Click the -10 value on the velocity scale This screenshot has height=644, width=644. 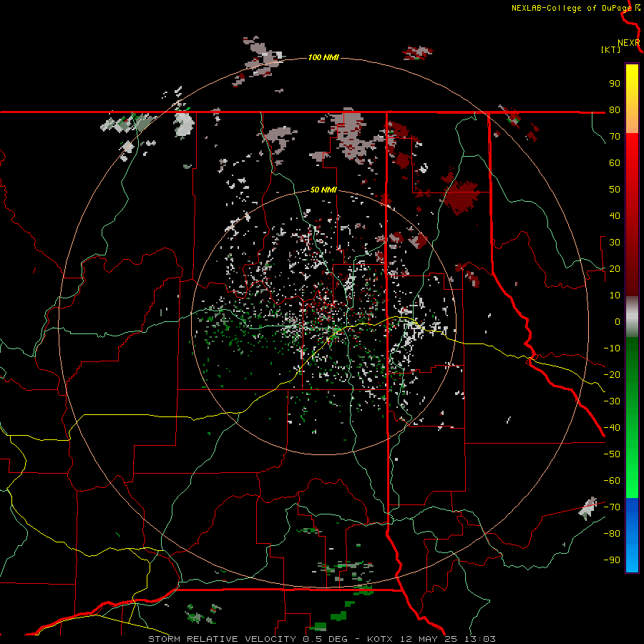[612, 348]
